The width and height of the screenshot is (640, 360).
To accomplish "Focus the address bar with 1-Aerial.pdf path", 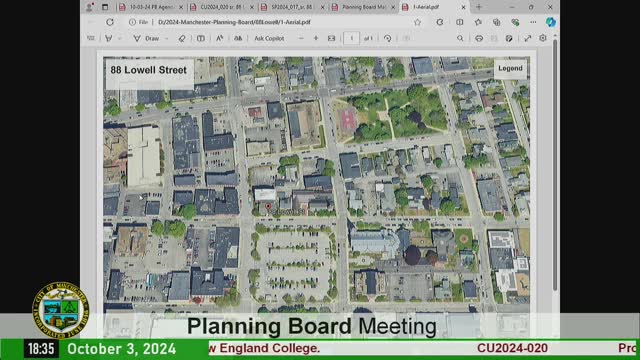I will pyautogui.click(x=235, y=22).
